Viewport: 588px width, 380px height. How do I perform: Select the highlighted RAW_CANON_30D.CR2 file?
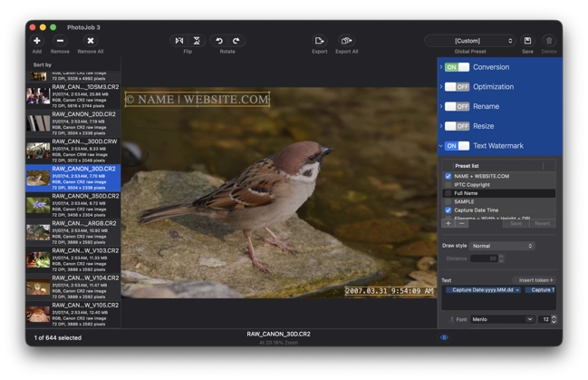point(73,178)
